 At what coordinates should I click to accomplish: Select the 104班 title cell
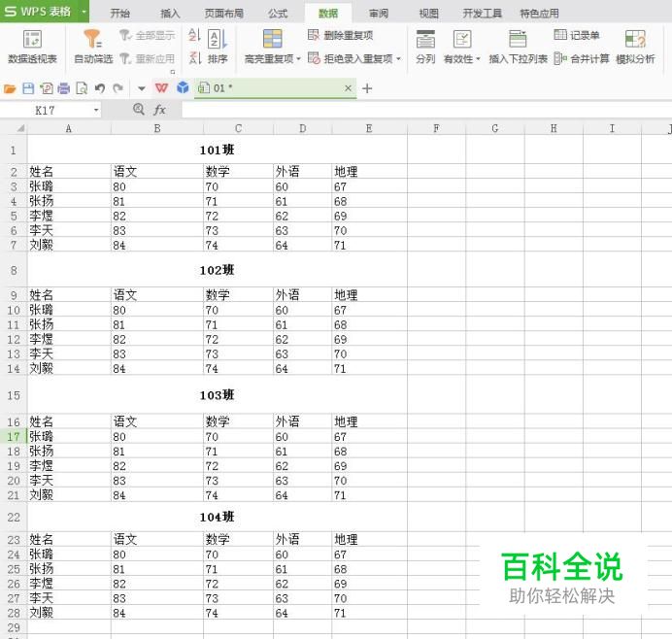pos(217,517)
